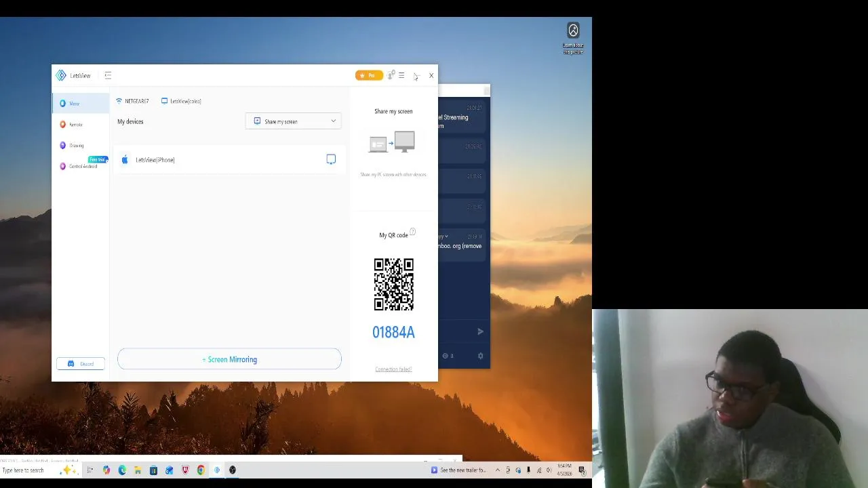Open the taskbar clock and date
Viewport: 868px width, 488px height.
[x=565, y=470]
